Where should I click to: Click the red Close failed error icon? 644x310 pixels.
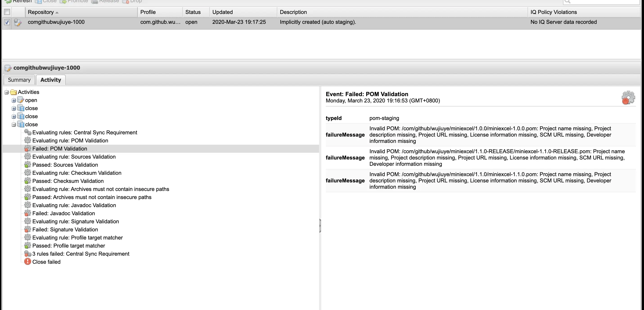click(27, 261)
